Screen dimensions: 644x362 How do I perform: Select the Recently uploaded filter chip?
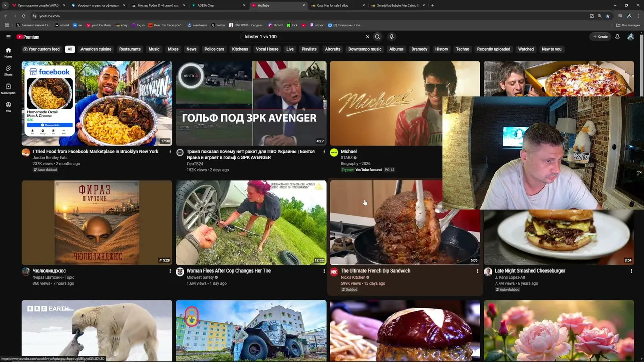[494, 49]
